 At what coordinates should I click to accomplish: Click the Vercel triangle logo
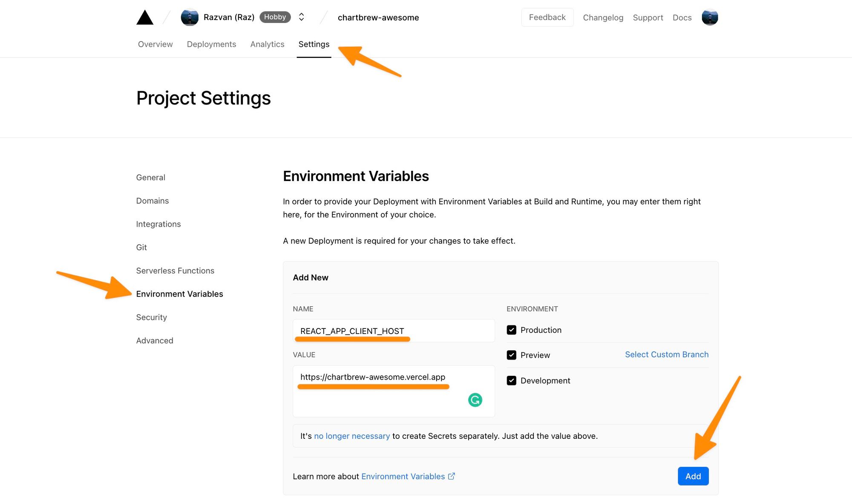(x=145, y=17)
